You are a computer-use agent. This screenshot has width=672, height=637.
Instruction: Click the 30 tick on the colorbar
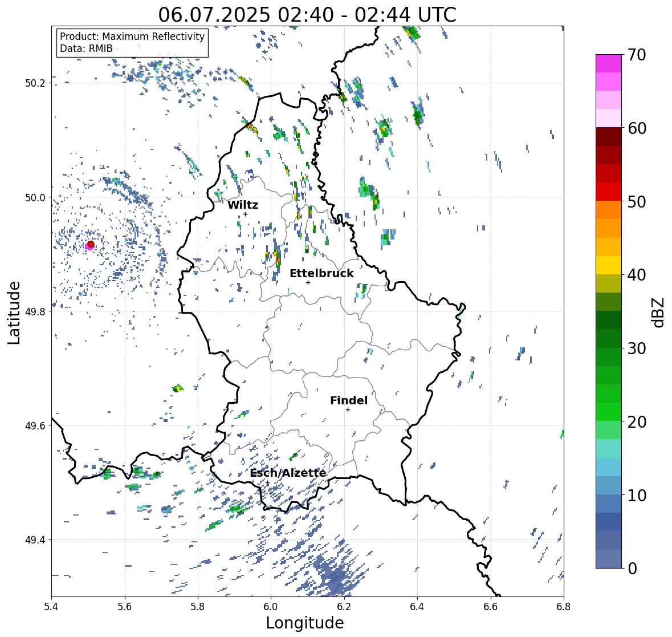tap(636, 348)
